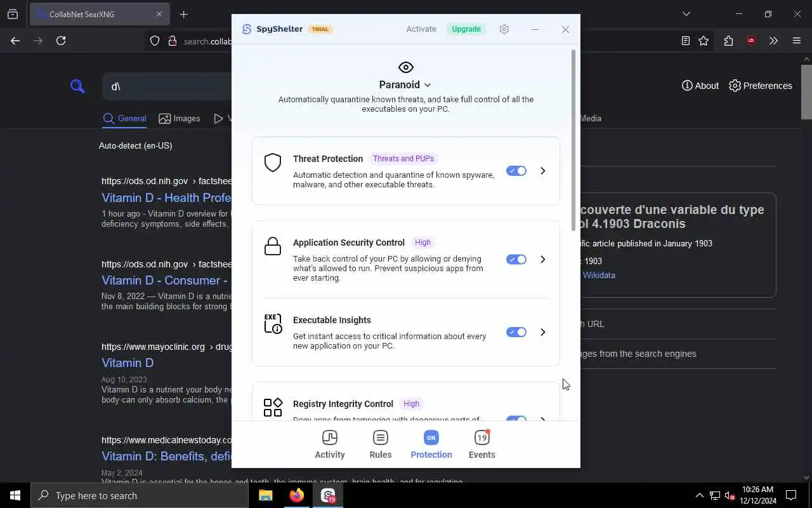812x508 pixels.
Task: Click the SearXNG search input field
Action: (x=167, y=86)
